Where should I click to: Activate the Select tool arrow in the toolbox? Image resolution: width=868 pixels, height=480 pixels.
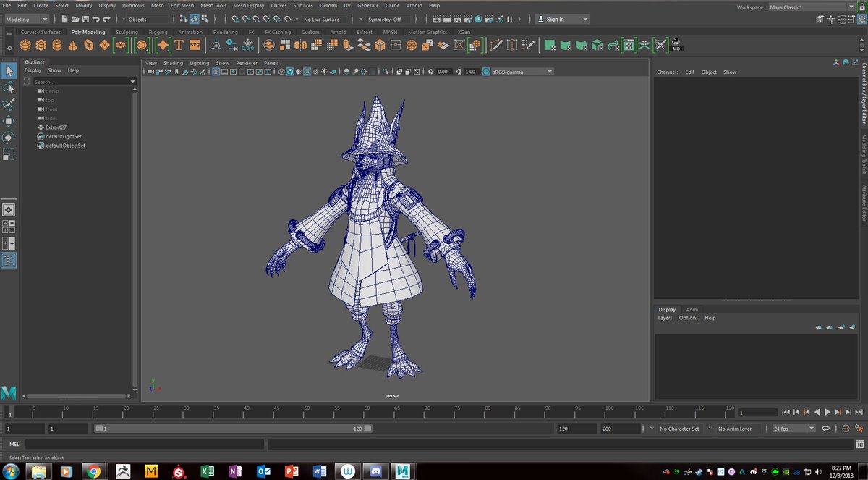pyautogui.click(x=9, y=70)
